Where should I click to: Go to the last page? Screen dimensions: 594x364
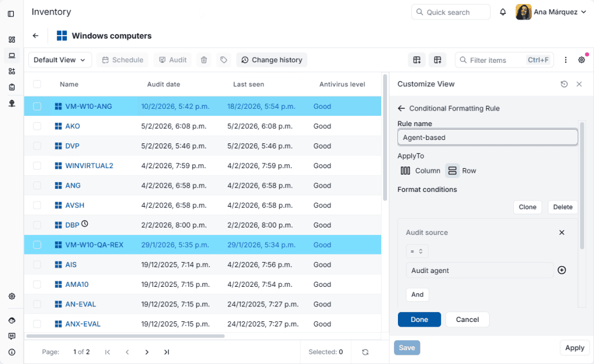tap(167, 352)
